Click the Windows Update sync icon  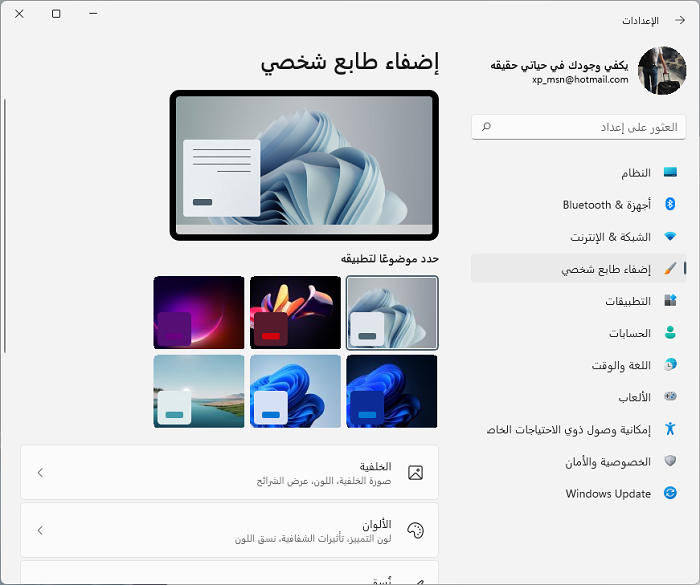(x=670, y=493)
